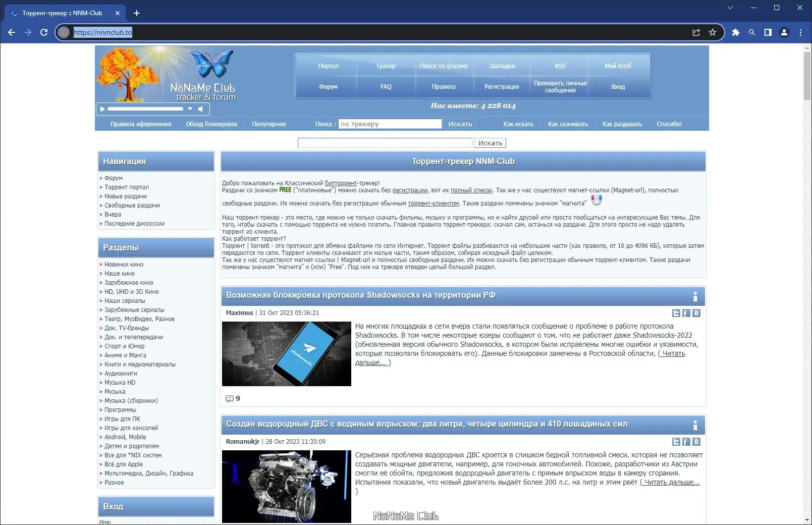Open the Аудиокниги section
This screenshot has height=525, width=812.
[121, 374]
